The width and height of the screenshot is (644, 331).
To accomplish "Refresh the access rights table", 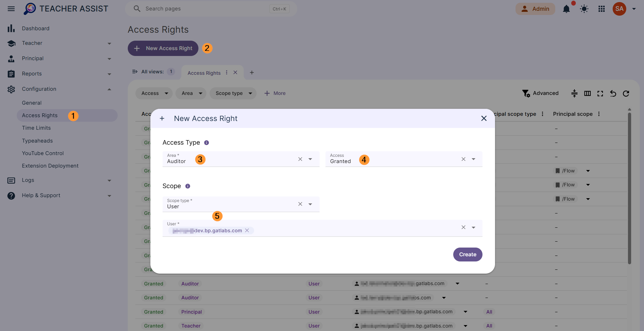I will pyautogui.click(x=626, y=93).
